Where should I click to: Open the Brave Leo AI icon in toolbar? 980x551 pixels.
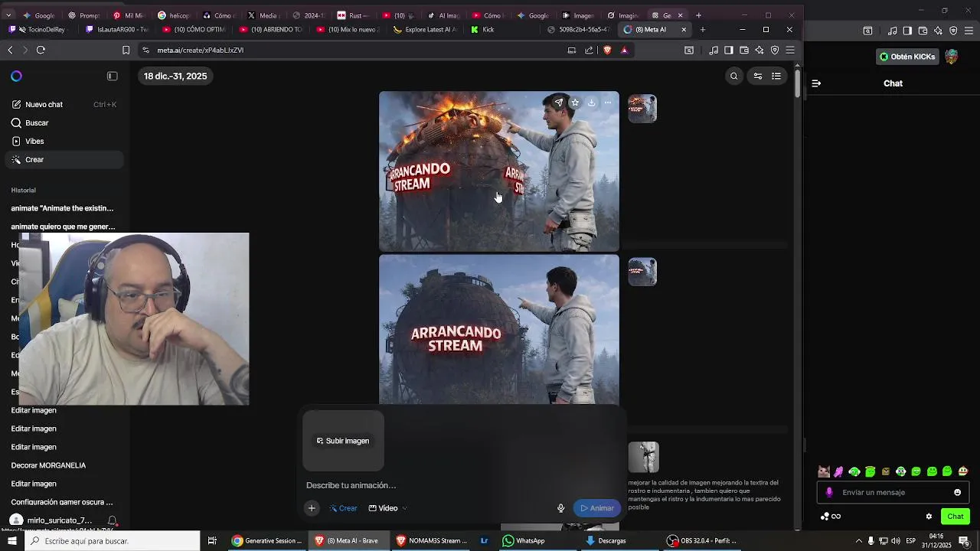pyautogui.click(x=759, y=50)
